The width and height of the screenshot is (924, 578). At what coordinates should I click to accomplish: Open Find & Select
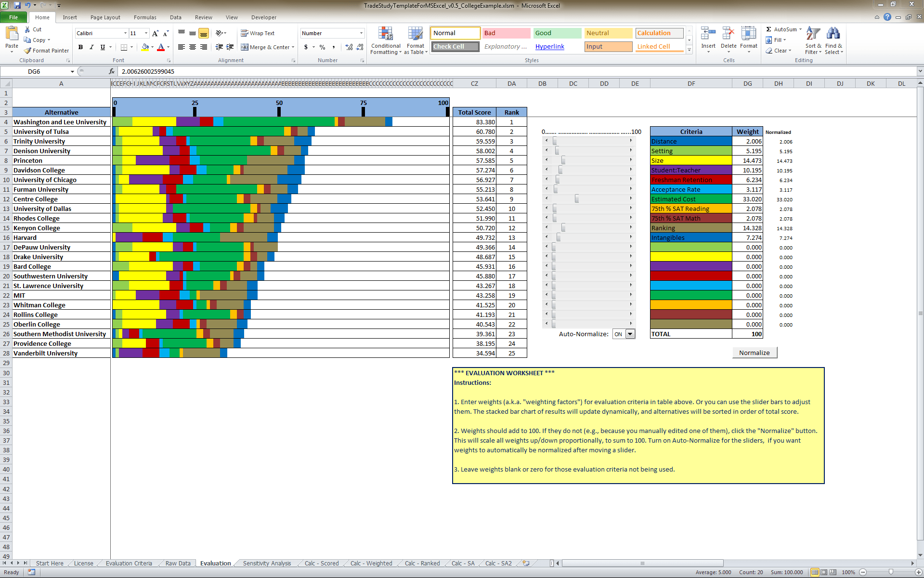coord(834,40)
